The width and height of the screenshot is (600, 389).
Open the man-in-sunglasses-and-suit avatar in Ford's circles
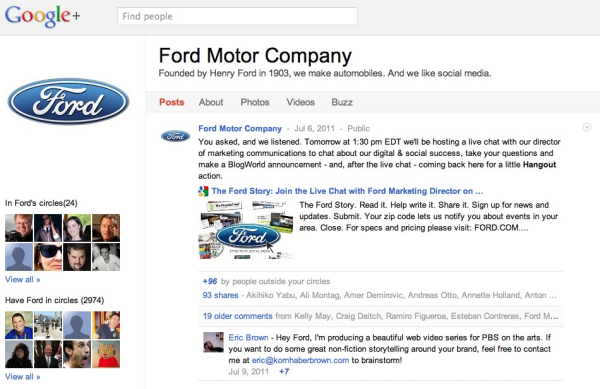coord(48,228)
